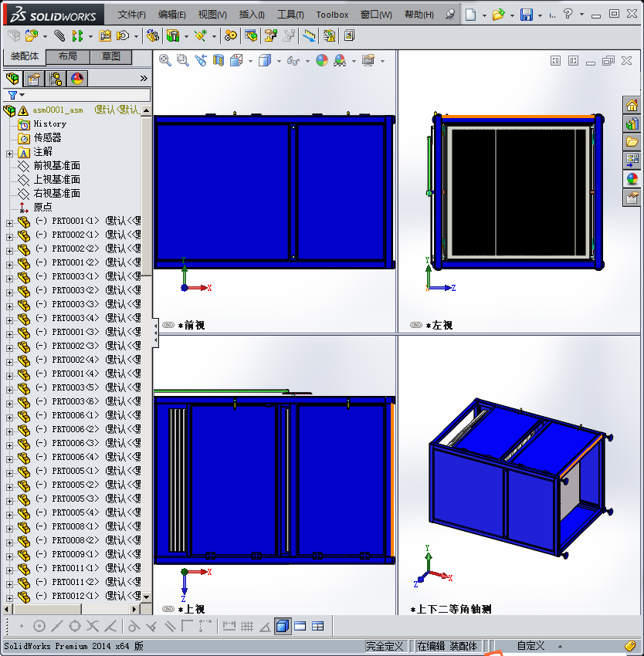This screenshot has width=644, height=656.
Task: Open the View Orientation dropdown arrow
Action: click(x=250, y=61)
